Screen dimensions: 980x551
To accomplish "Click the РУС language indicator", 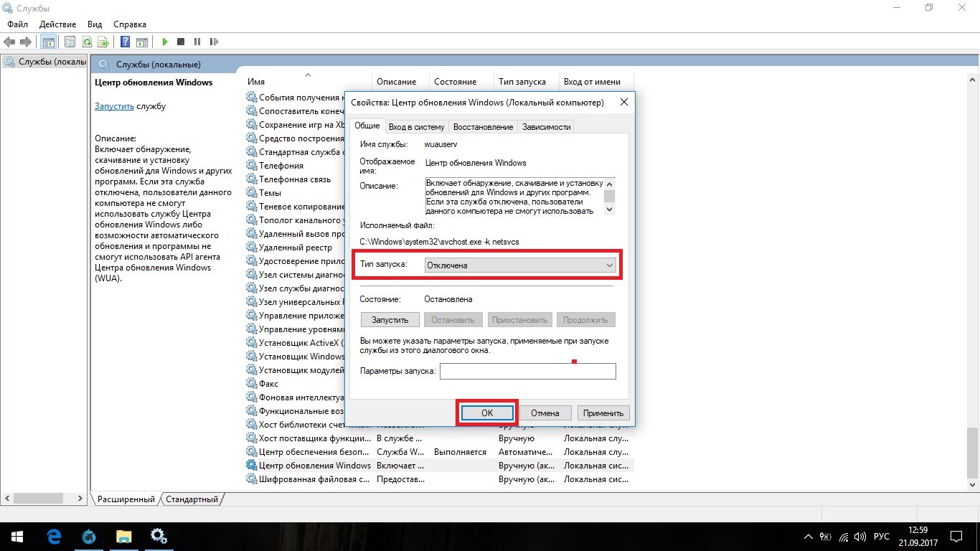I will point(881,537).
